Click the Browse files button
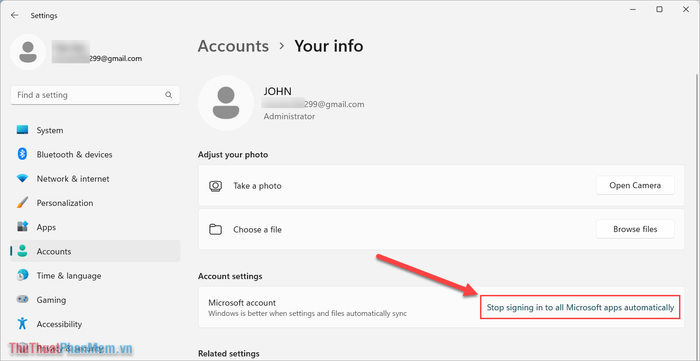Viewport: 700px width, 361px height. (635, 229)
